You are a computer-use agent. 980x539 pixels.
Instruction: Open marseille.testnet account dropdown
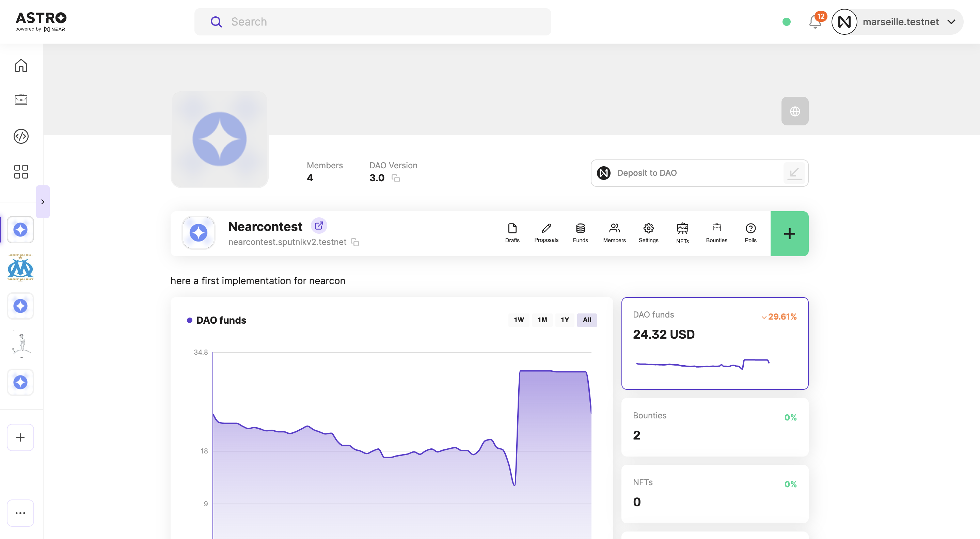tap(951, 22)
